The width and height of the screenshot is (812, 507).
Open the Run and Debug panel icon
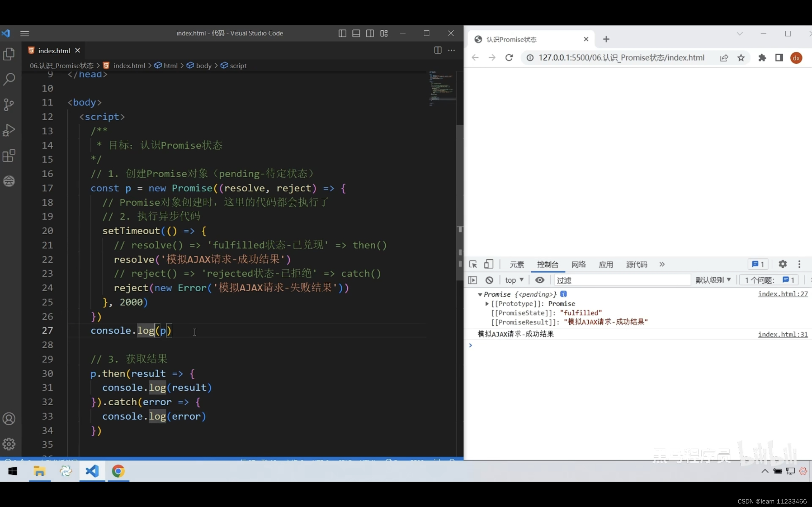(9, 130)
